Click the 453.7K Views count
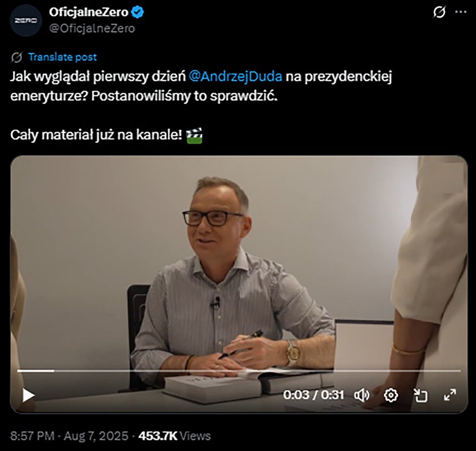This screenshot has width=476, height=451. tap(175, 436)
